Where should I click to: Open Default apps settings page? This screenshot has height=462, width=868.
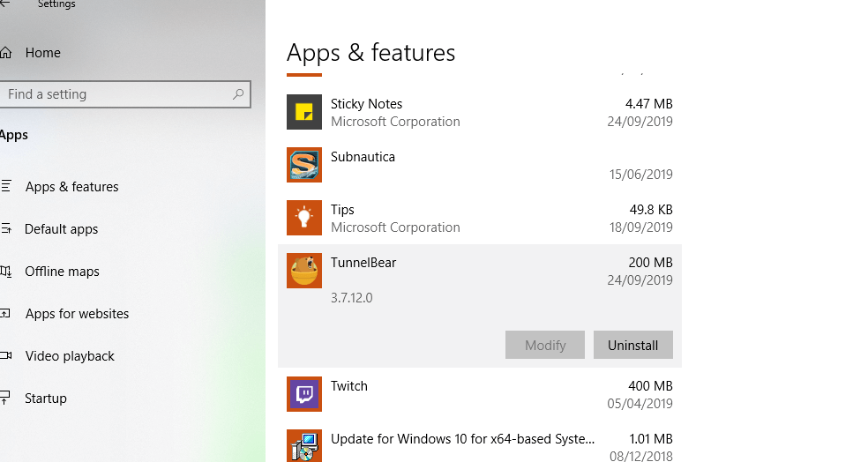tap(62, 229)
